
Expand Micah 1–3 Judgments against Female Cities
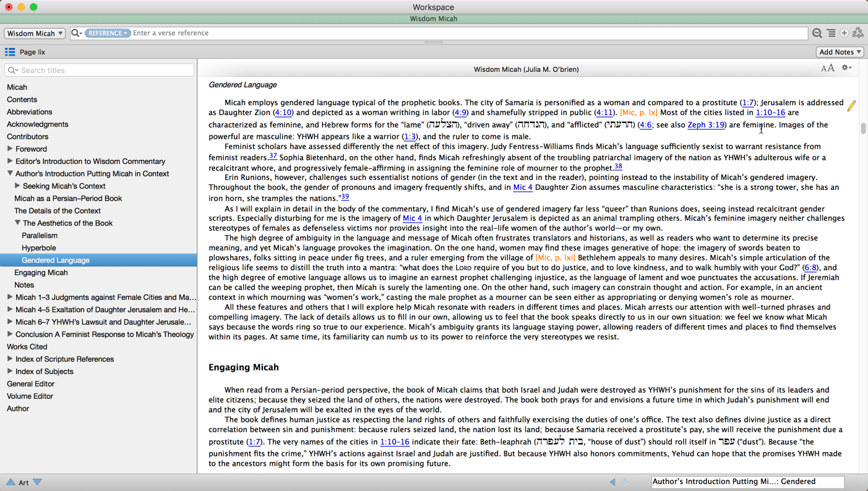[10, 297]
